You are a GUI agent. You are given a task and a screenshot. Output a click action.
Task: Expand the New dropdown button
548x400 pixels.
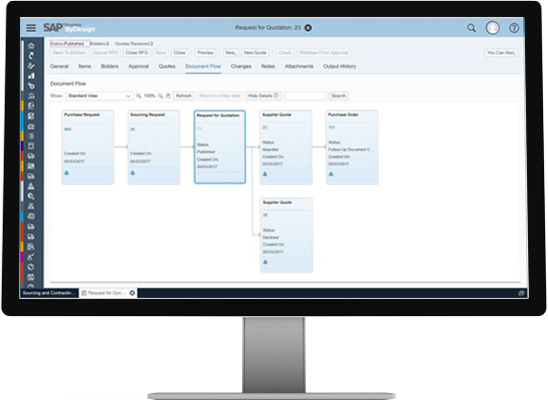pos(230,53)
